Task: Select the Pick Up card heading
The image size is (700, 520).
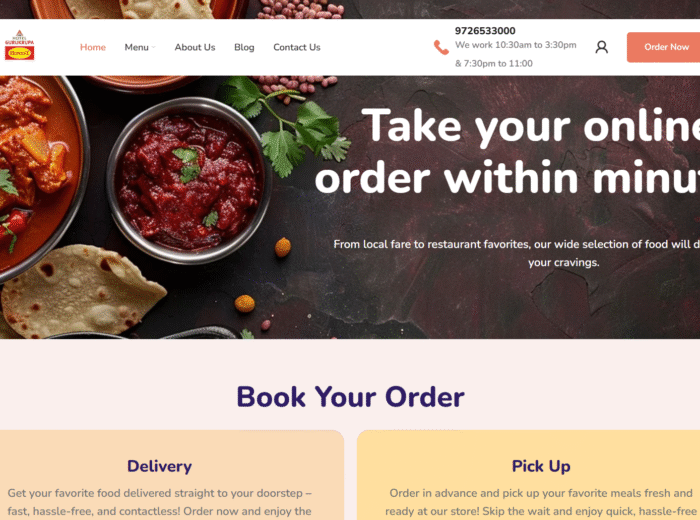Action: click(x=541, y=466)
